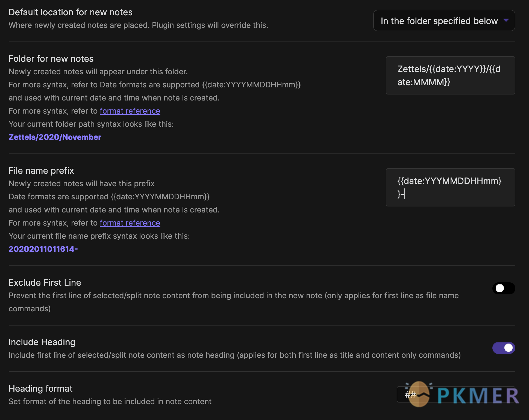Click the Exclude First Line setting label

pos(45,283)
